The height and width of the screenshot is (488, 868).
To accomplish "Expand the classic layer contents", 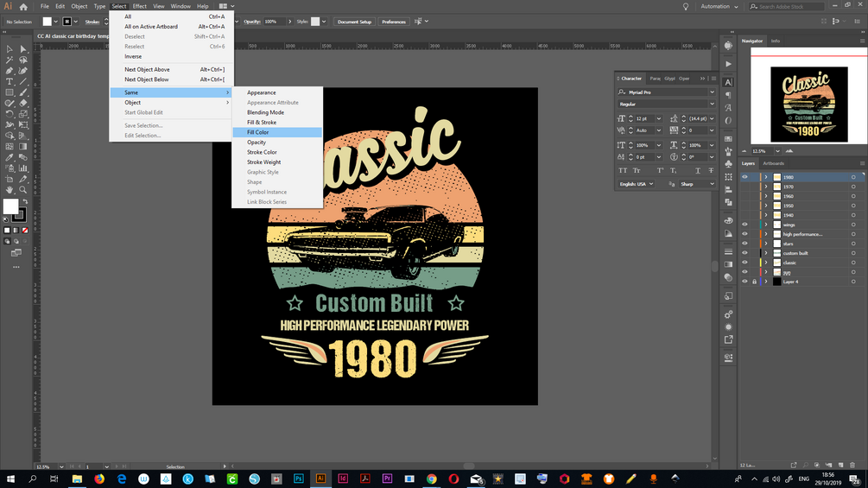I will pos(766,263).
